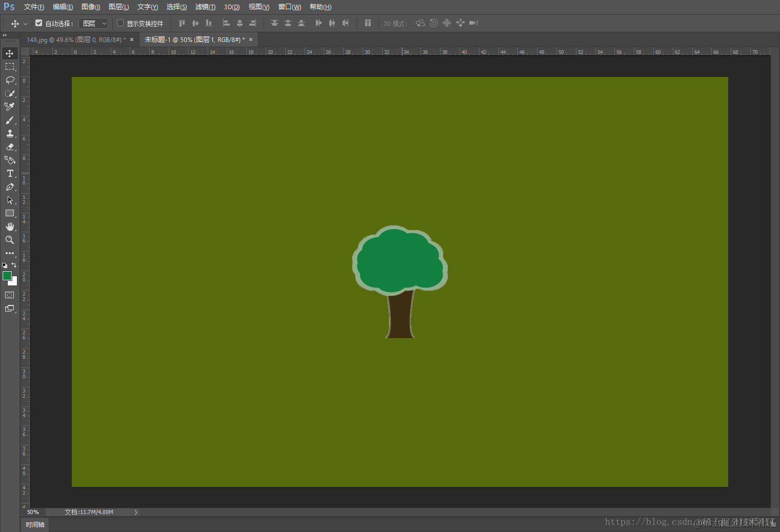Enable the 显示变换控件 checkbox
The height and width of the screenshot is (532, 780).
point(121,23)
